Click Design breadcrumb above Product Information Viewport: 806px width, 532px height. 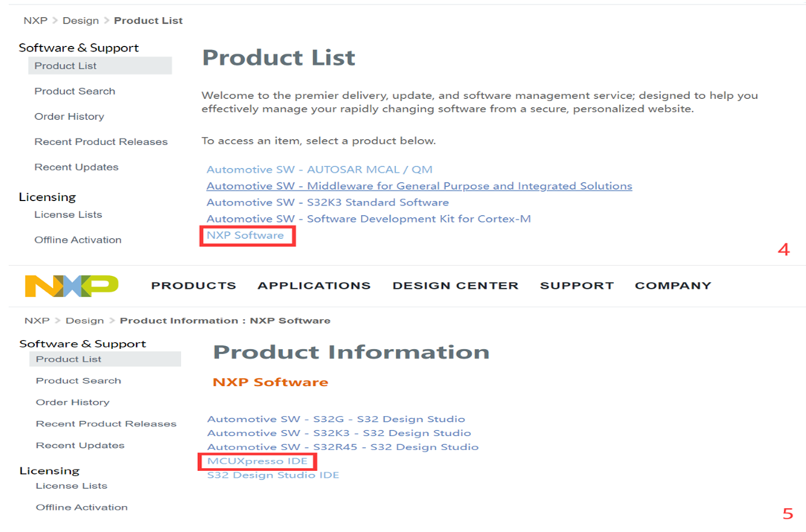pyautogui.click(x=85, y=321)
